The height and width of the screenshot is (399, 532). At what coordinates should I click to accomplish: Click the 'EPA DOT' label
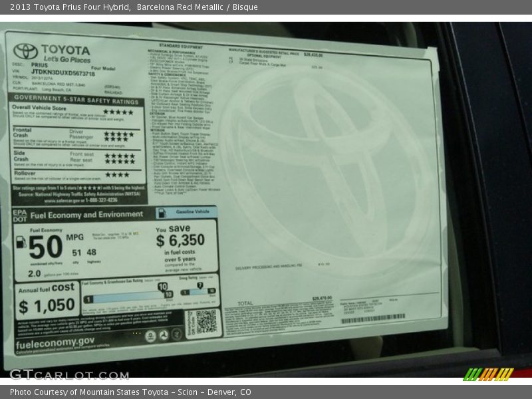20,215
